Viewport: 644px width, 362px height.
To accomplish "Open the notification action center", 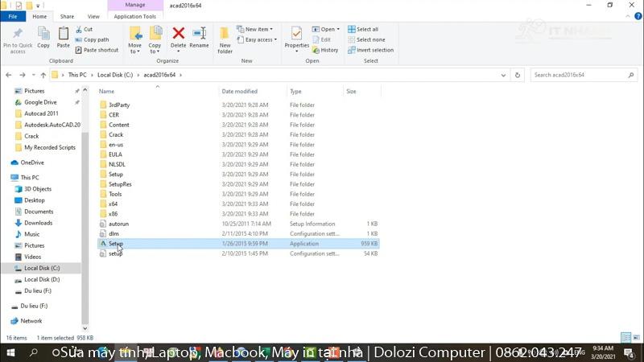I will (629, 353).
